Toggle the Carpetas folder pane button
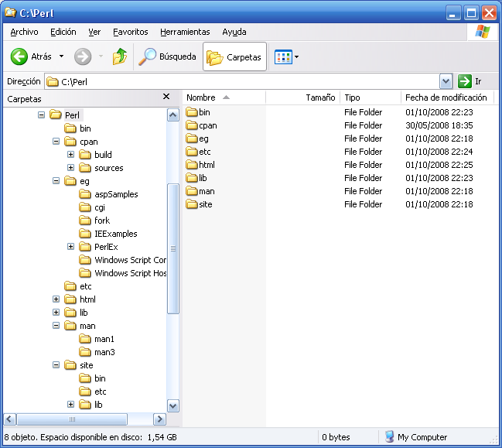Image resolution: width=502 pixels, height=448 pixels. tap(234, 56)
